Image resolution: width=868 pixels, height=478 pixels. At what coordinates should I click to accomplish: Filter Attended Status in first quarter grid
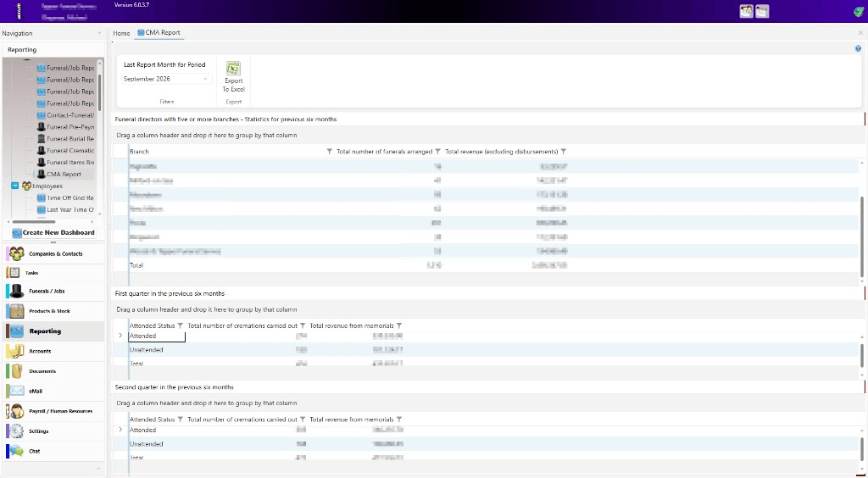point(180,325)
